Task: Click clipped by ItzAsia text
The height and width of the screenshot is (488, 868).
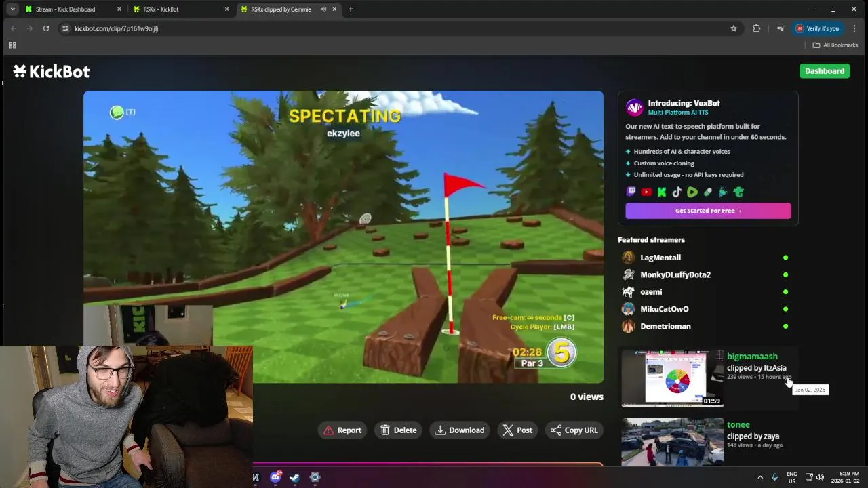Action: [757, 368]
